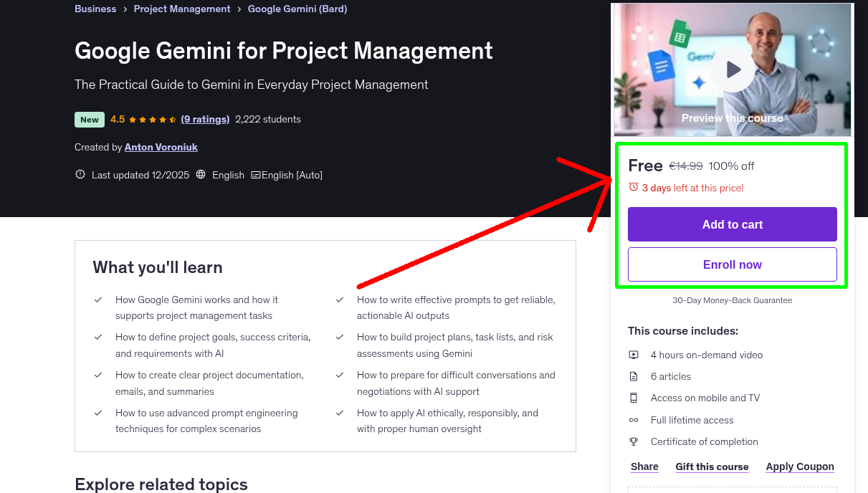The image size is (868, 493).
Task: Open the Project Management category
Action: click(x=181, y=9)
